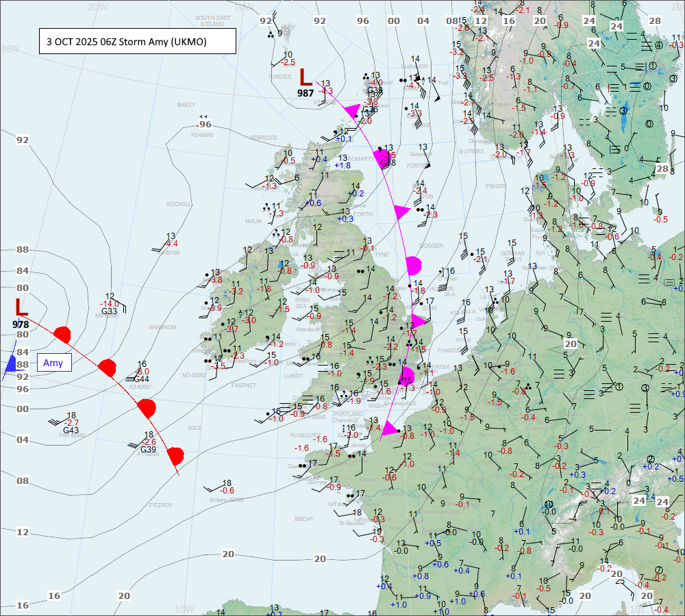
Task: Select the magenta occlusion triangle over northern France
Action: 388,428
